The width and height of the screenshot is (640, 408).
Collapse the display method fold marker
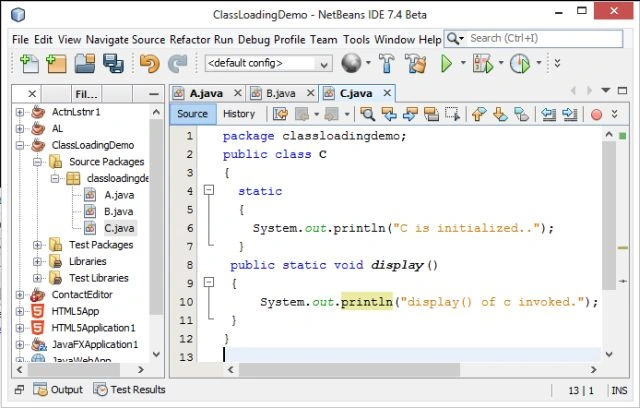pos(209,282)
